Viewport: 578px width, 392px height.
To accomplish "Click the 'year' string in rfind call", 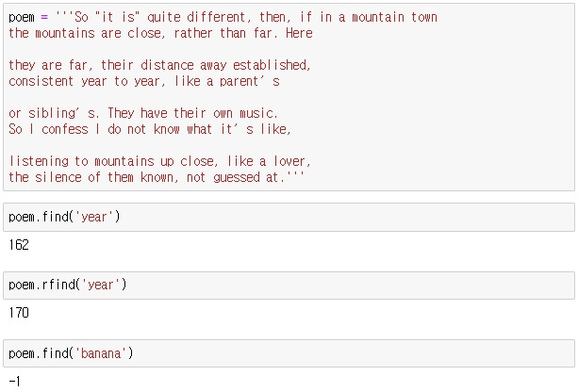I will click(101, 285).
